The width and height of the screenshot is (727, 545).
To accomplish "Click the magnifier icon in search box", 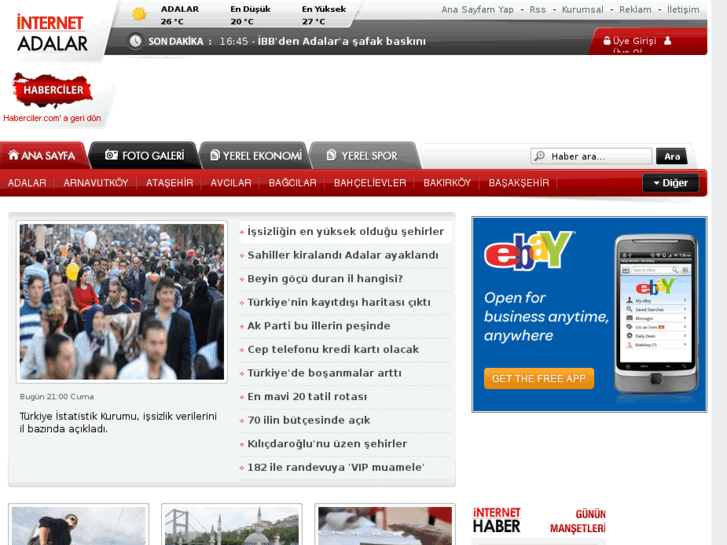I will [x=540, y=156].
